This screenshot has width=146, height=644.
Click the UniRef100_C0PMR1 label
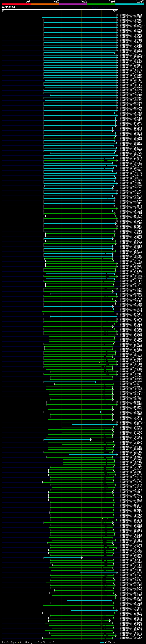click(131, 361)
